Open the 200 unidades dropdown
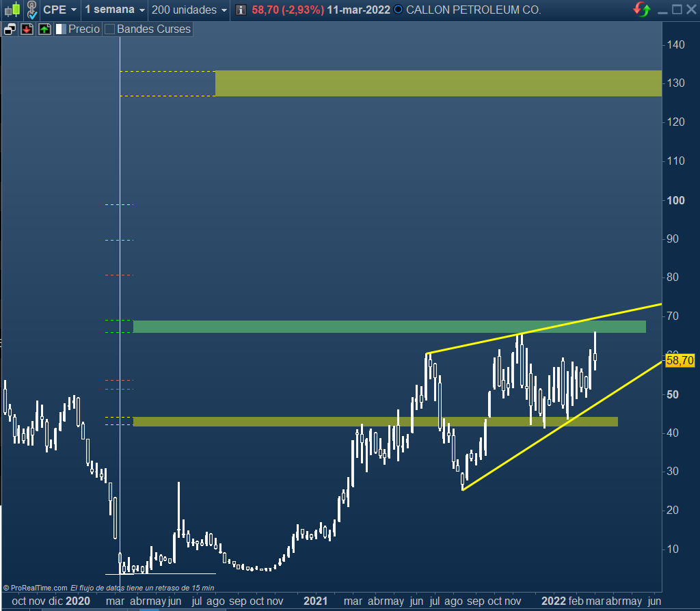This screenshot has height=611, width=700. click(189, 10)
